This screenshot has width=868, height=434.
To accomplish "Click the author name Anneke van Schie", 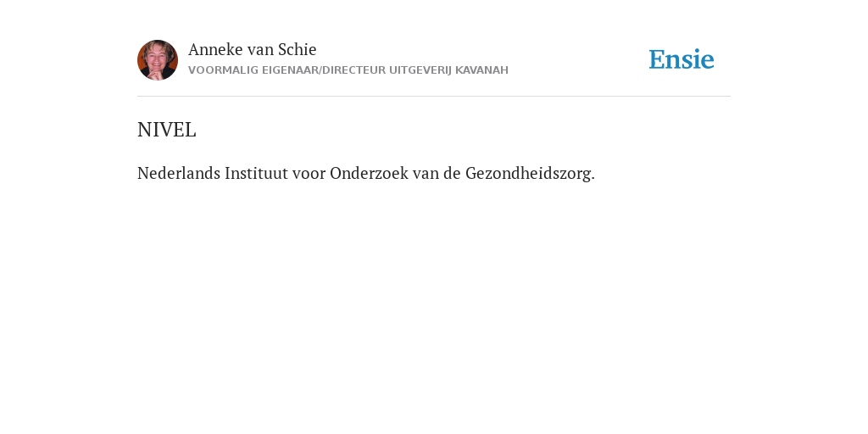I will point(253,49).
